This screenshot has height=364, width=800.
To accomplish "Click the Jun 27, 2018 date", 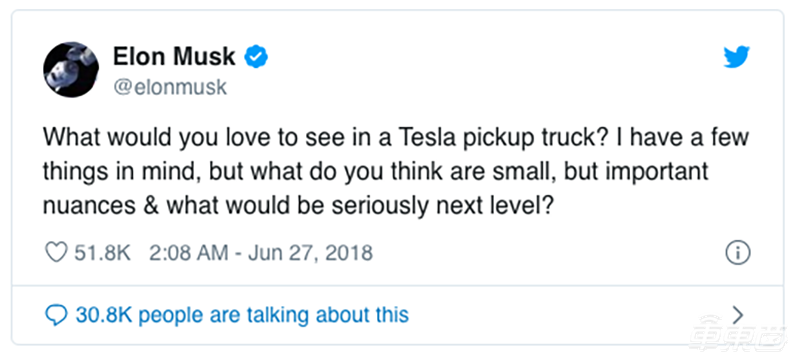I will pos(310,253).
